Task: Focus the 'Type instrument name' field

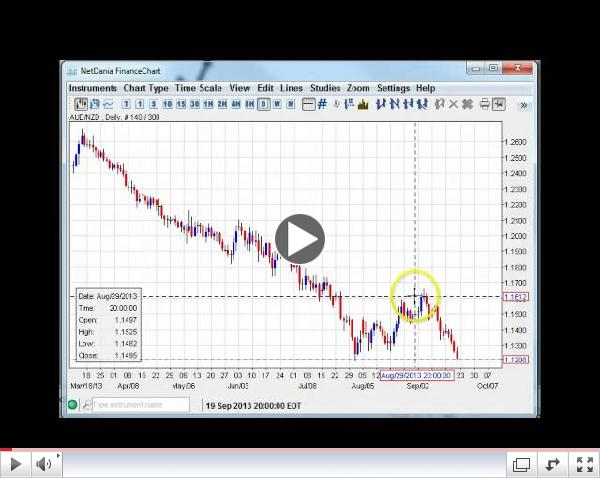Action: point(141,405)
